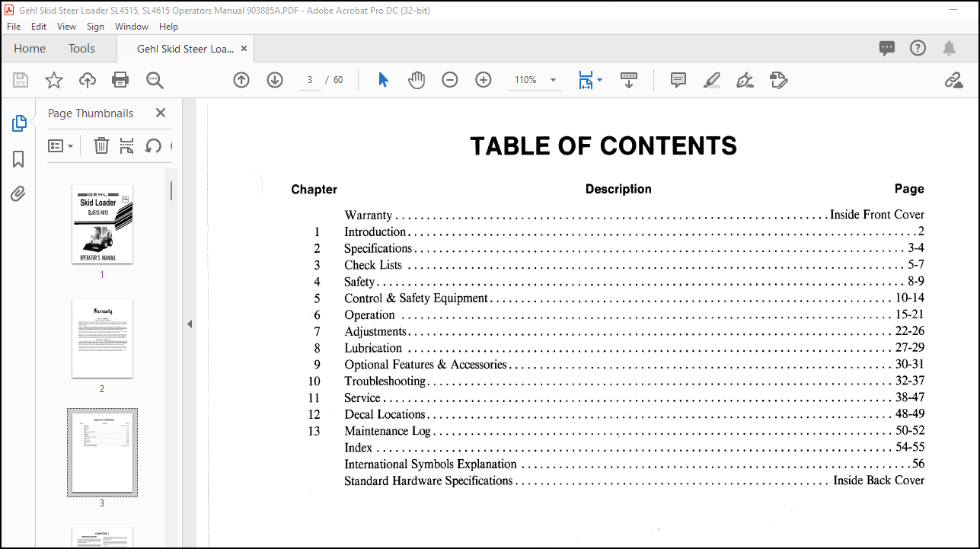Click the thumbnails panel scrollbar
This screenshot has width=980, height=549.
[171, 190]
